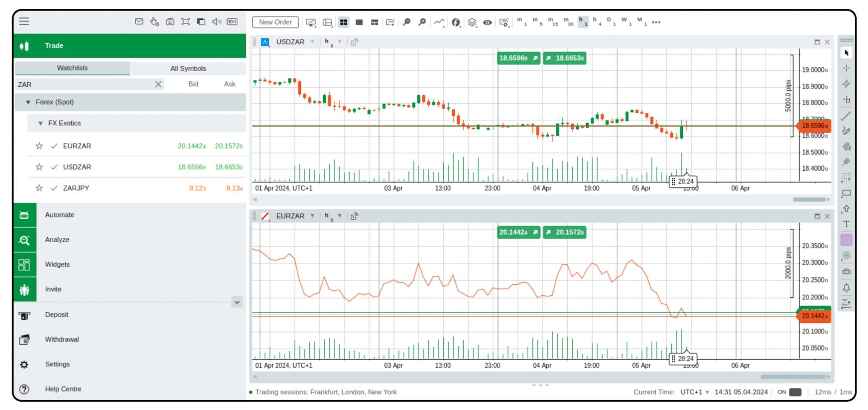
Task: Select the free-chart mode icon
Action: pos(375,22)
